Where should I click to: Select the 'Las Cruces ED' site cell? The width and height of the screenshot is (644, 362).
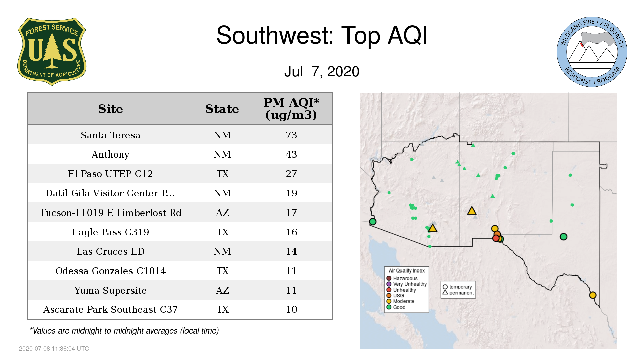(110, 251)
